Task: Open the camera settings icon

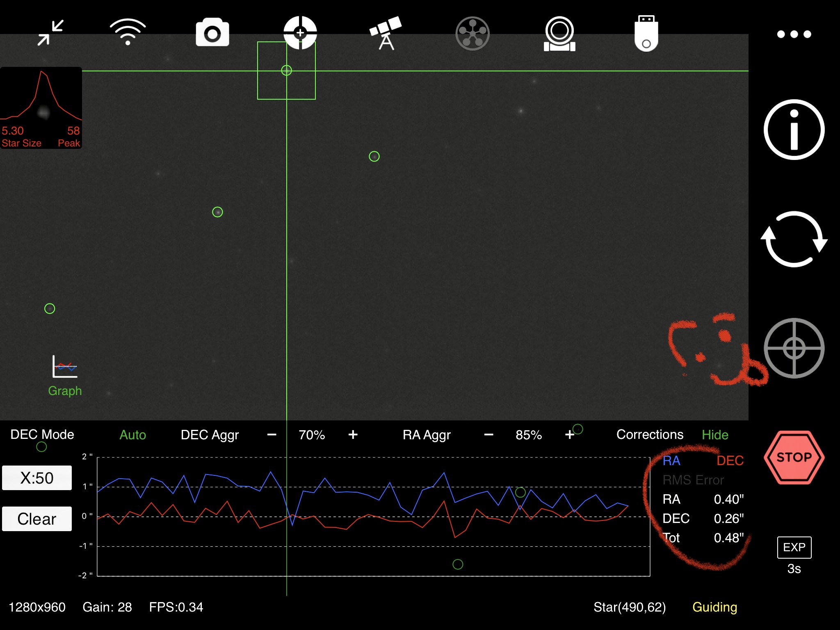Action: (x=212, y=32)
